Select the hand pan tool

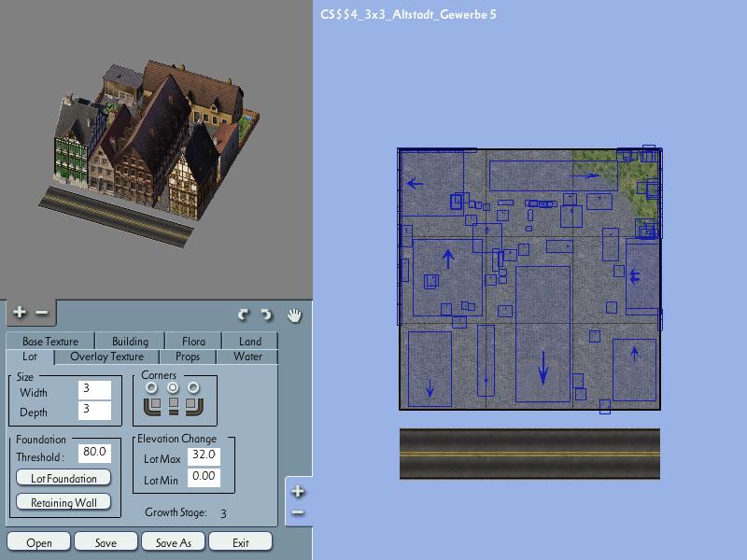[x=294, y=315]
